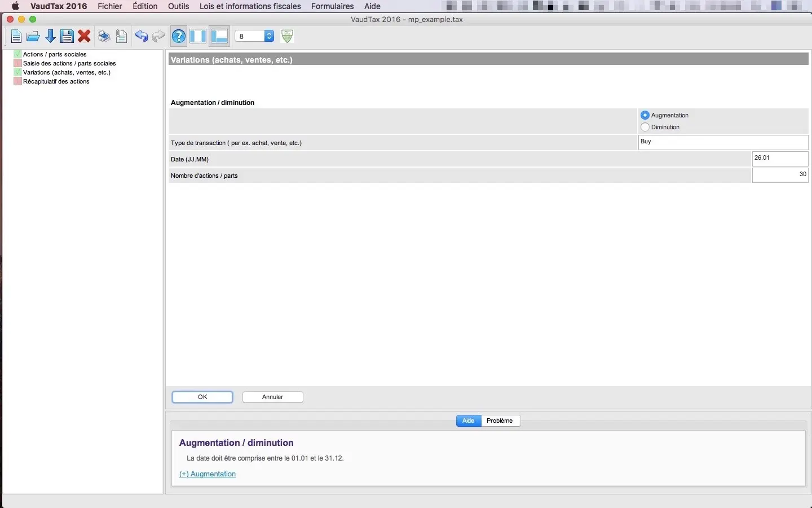Click the blue undo arrow
Image resolution: width=812 pixels, height=508 pixels.
pos(141,37)
